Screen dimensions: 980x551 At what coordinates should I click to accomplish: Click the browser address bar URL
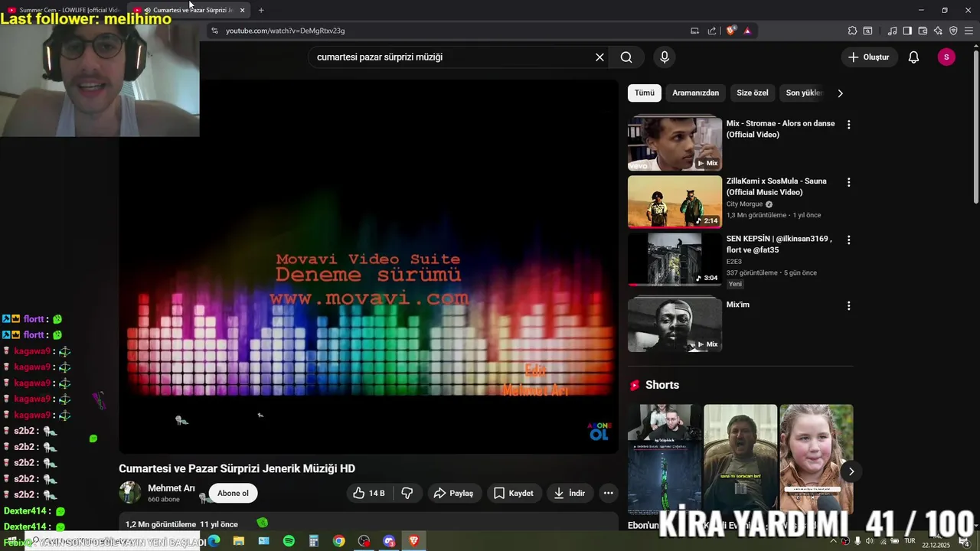285,31
